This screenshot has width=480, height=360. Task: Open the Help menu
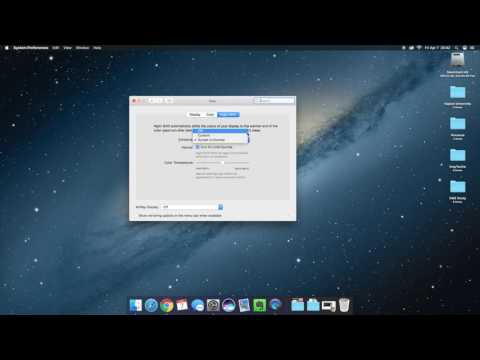(97, 48)
